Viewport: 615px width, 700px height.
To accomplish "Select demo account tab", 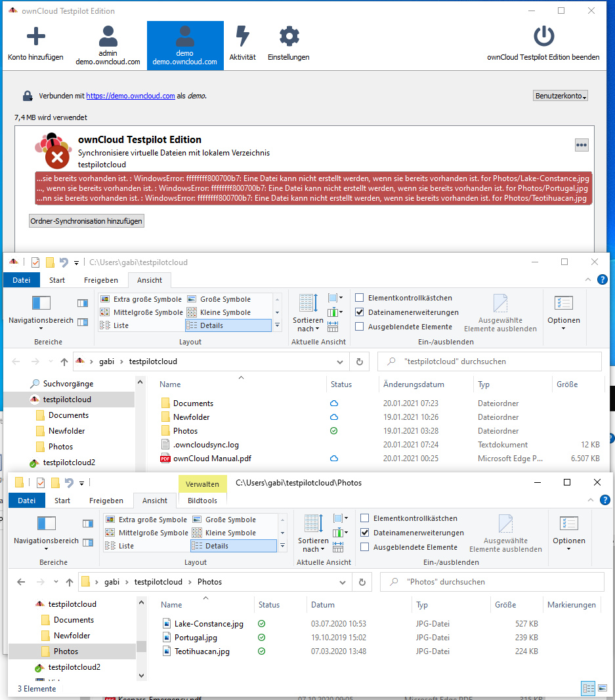I will click(x=185, y=45).
